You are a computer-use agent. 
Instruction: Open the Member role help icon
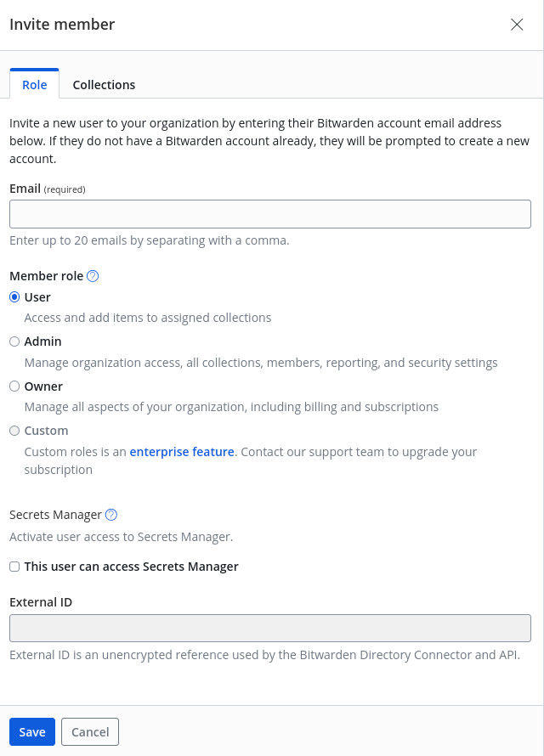(93, 276)
